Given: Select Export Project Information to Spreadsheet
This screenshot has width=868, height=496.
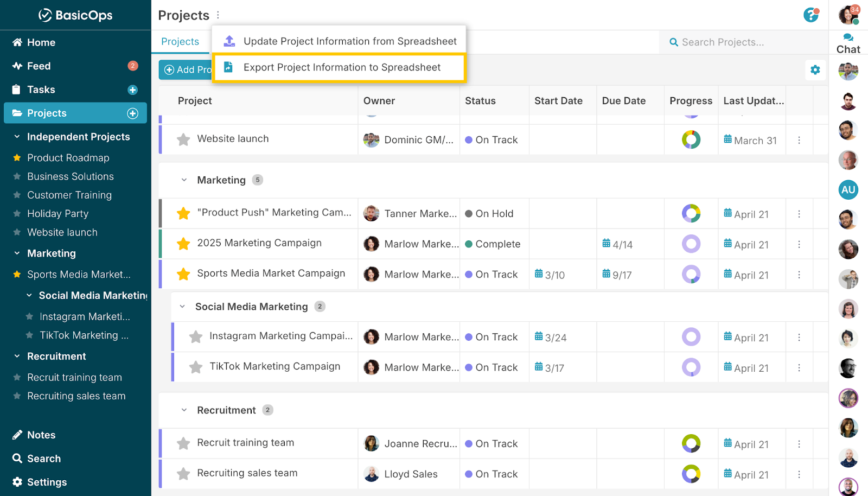Looking at the screenshot, I should point(341,67).
